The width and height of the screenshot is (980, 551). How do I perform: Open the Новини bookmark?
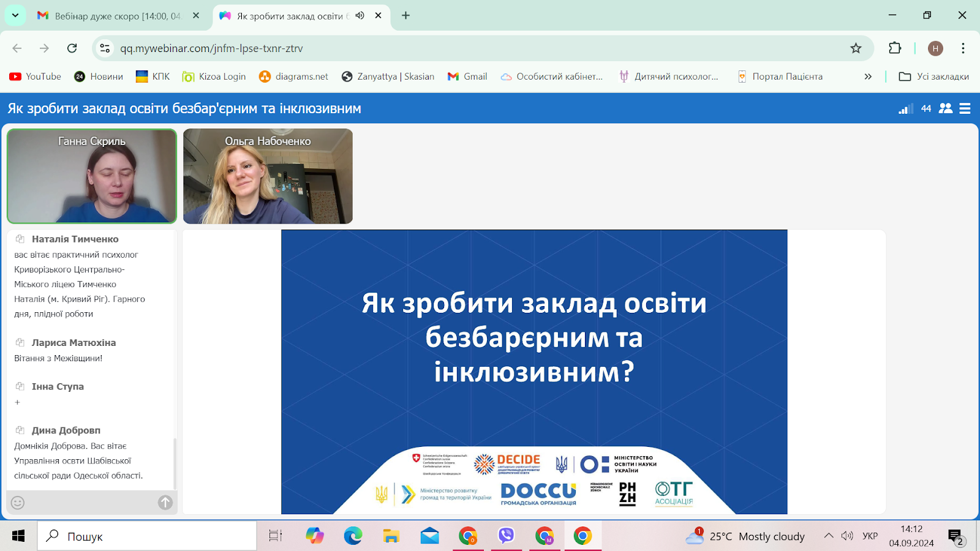(x=99, y=77)
